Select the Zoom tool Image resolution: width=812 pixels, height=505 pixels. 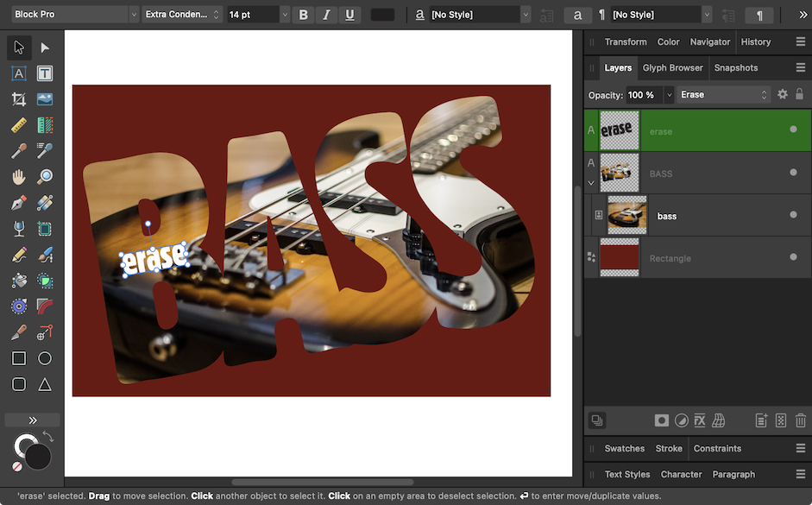44,176
